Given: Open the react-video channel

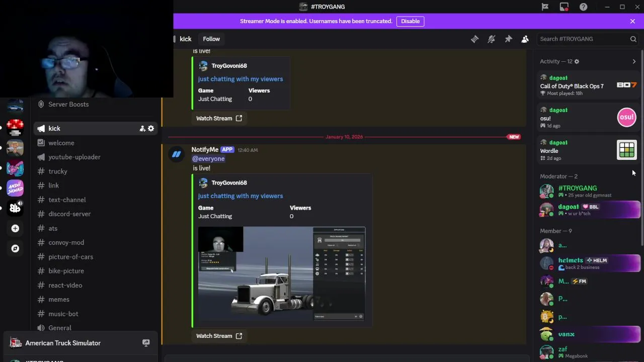Looking at the screenshot, I should 96,285.
